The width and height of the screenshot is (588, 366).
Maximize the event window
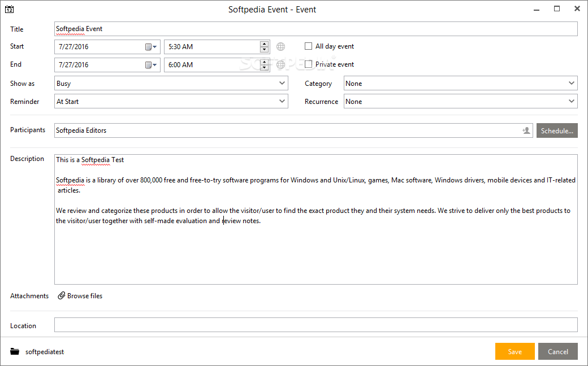coord(557,9)
